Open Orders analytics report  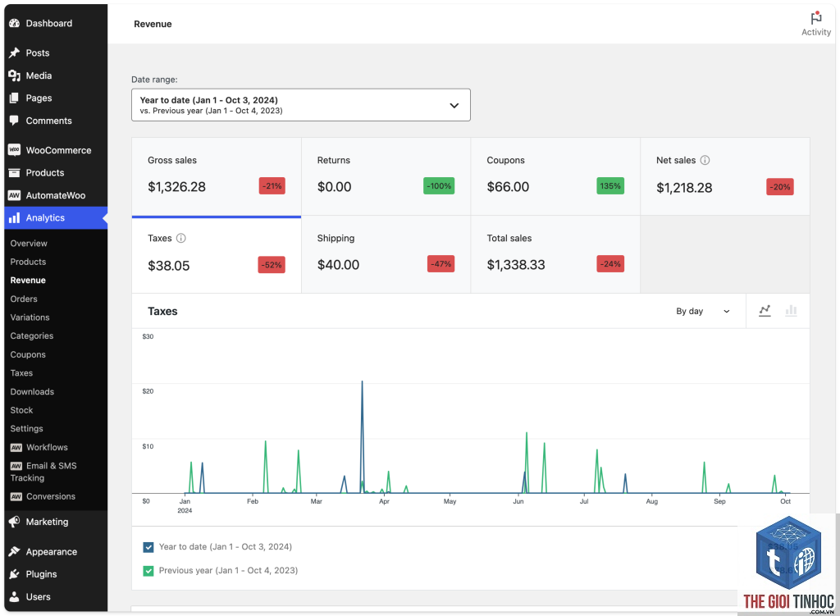tap(24, 299)
